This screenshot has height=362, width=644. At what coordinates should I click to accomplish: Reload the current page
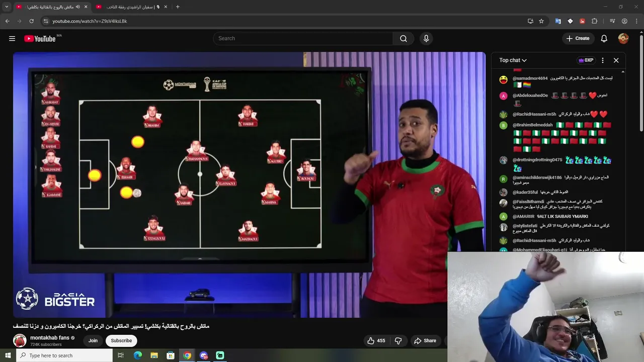pyautogui.click(x=31, y=21)
